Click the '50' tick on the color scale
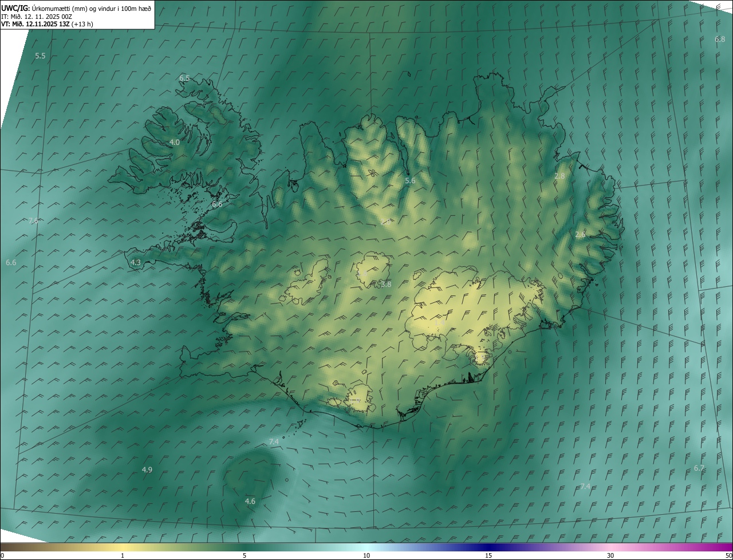Viewport: 733px width, 560px height. (728, 555)
